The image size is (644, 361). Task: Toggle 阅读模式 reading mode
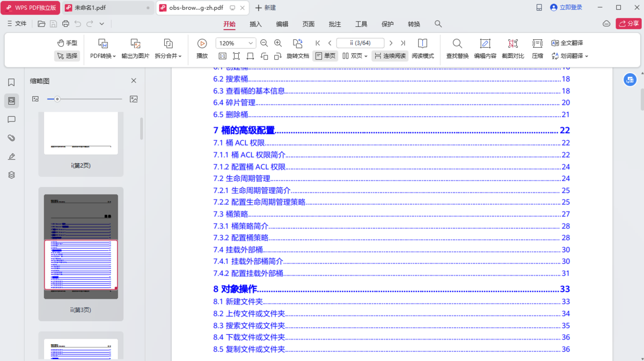(423, 49)
